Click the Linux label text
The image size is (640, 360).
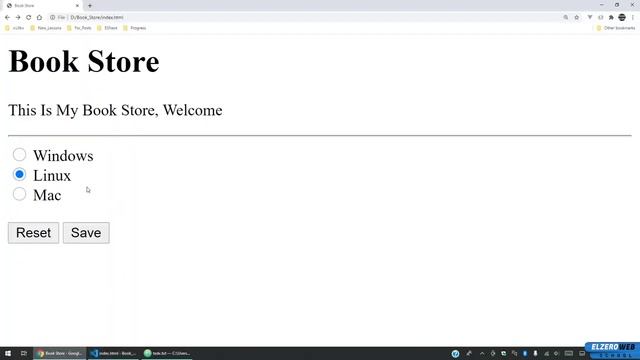click(52, 176)
